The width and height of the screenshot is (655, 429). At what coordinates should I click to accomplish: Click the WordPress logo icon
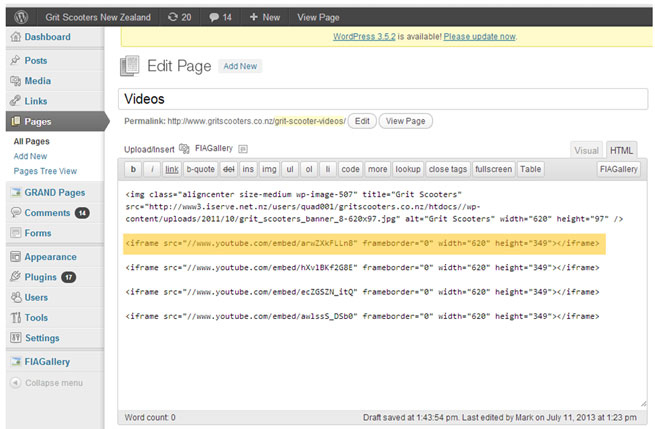21,17
